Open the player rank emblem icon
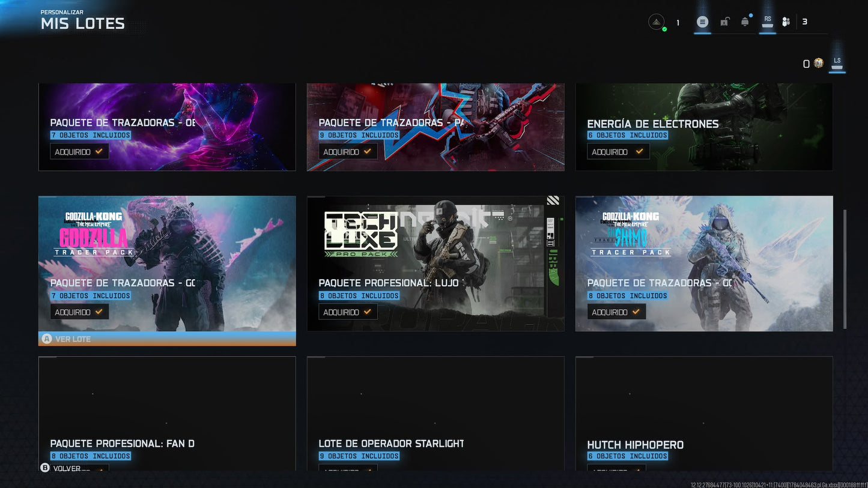 pos(657,22)
